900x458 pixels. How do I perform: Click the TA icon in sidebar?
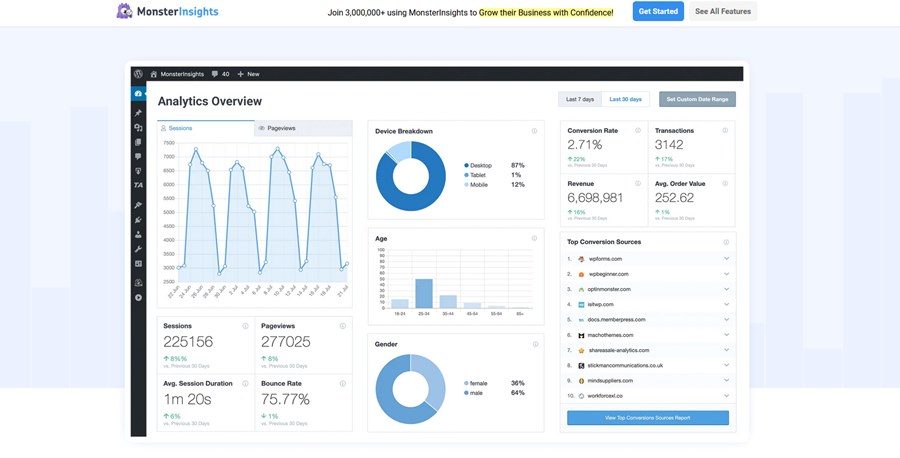pyautogui.click(x=138, y=185)
